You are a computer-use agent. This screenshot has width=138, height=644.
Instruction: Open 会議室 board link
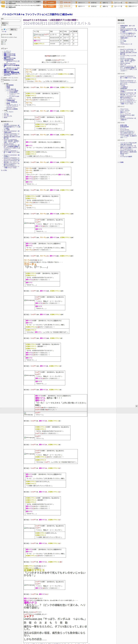tap(8, 88)
